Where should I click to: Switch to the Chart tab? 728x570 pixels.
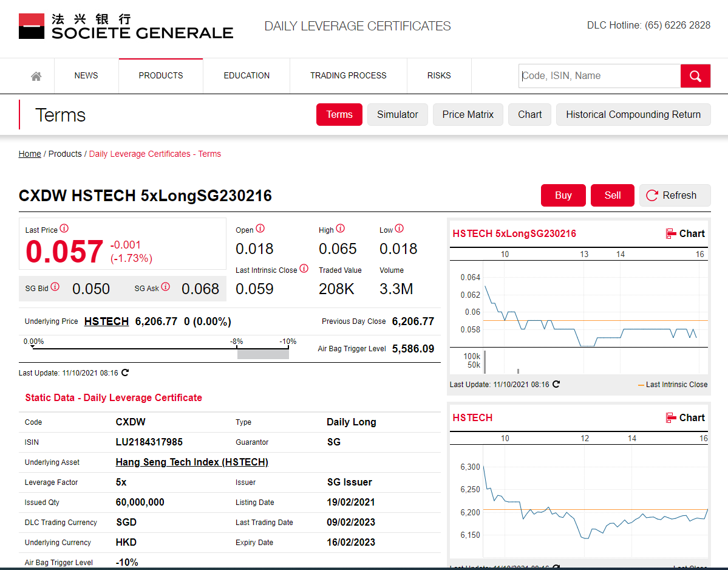529,115
